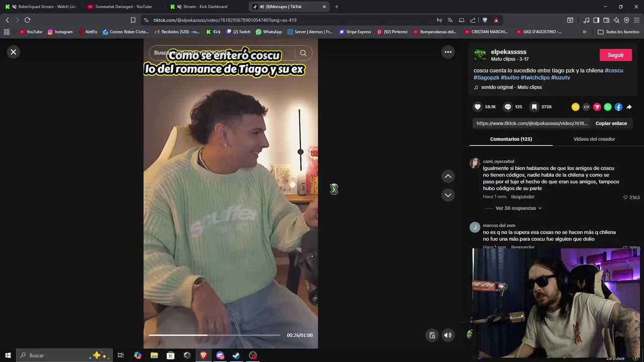Share the video to WhatsApp

(608, 107)
